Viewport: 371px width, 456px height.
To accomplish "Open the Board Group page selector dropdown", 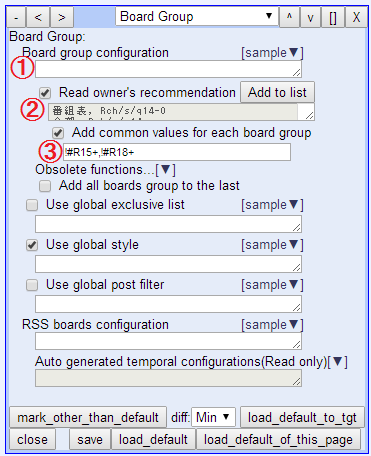I will coord(197,16).
